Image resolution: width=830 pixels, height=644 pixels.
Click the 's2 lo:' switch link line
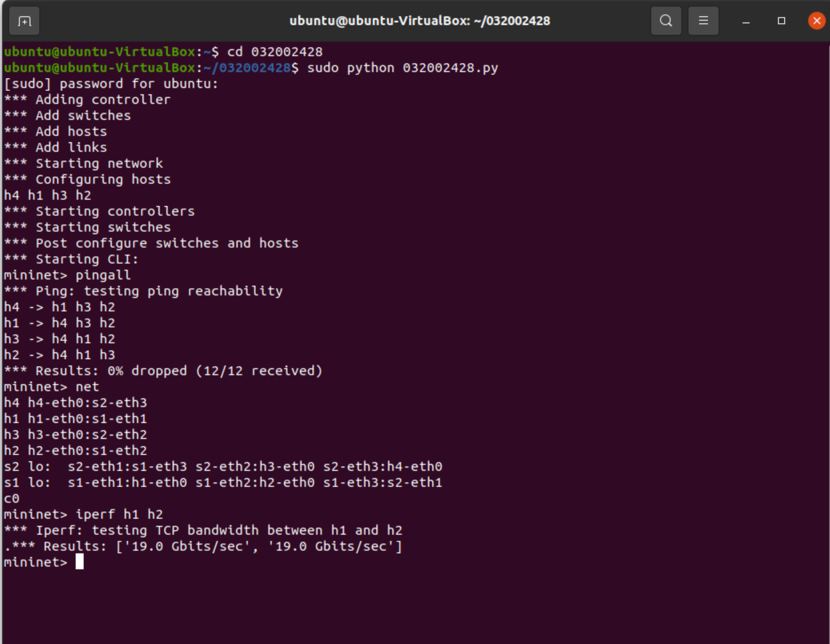(x=223, y=467)
